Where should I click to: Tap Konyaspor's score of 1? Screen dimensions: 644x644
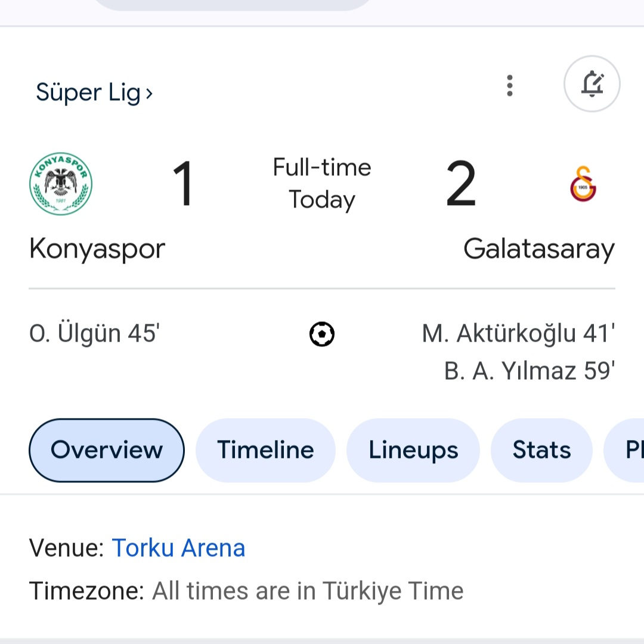point(183,185)
